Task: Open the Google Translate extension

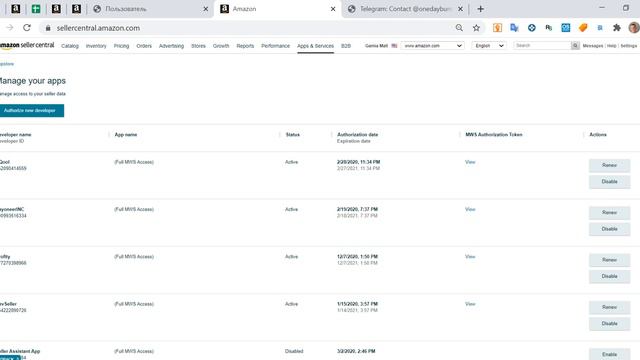Action: click(x=514, y=28)
